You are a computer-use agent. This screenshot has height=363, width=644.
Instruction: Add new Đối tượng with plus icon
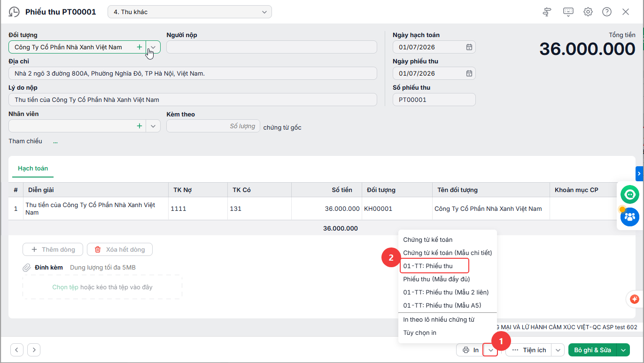[139, 47]
